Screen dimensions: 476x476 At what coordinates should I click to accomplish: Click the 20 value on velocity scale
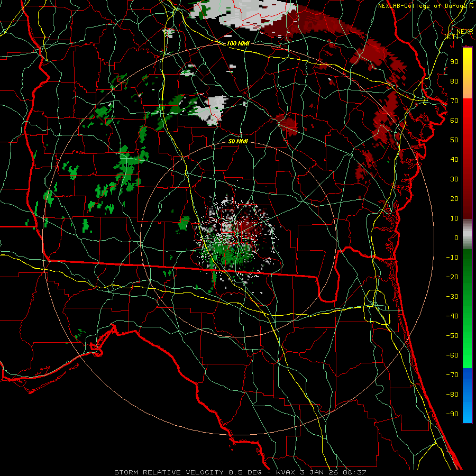(454, 198)
